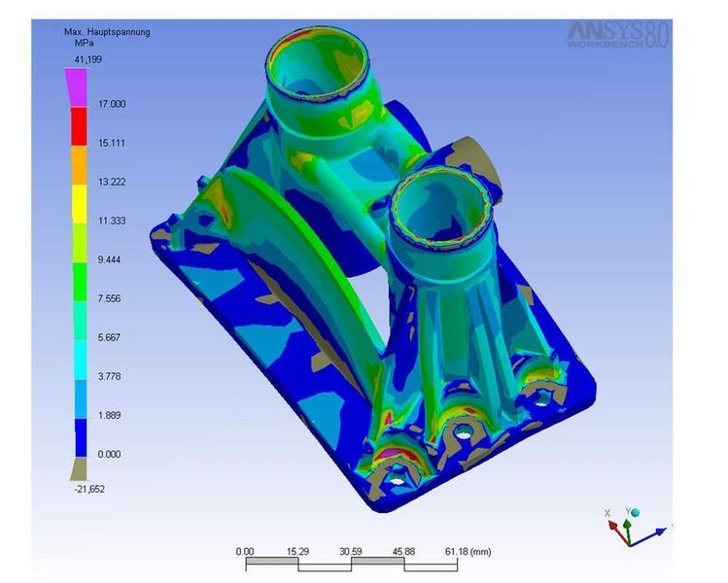Screen dimensions: 728x583
Task: Click the maximum value '41,199'
Action: [x=88, y=59]
